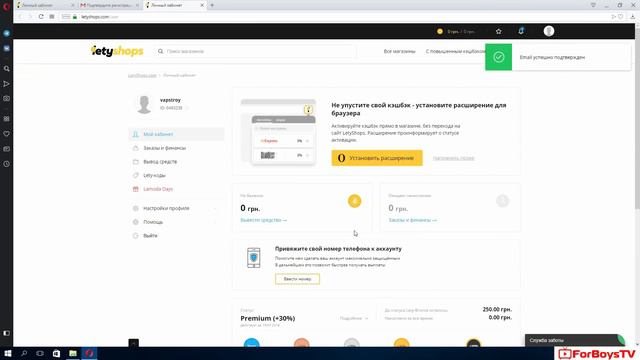Screen dimensions: 640x360
Task: Open С повышенным кэшбэком menu item
Action: click(455, 51)
